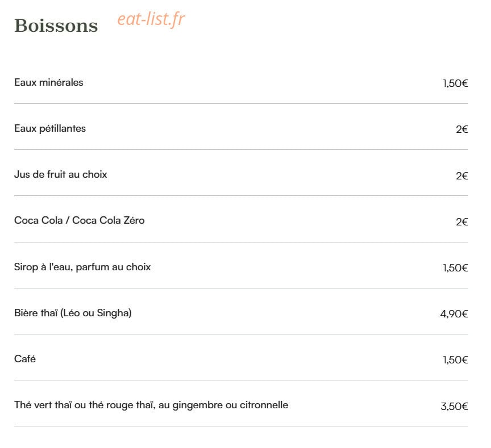Click the 4,90€ price for Bière thaï
491x448 pixels.
pos(454,314)
